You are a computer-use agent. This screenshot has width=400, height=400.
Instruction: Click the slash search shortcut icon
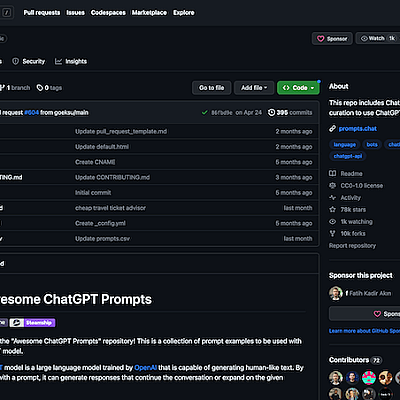coord(7,13)
